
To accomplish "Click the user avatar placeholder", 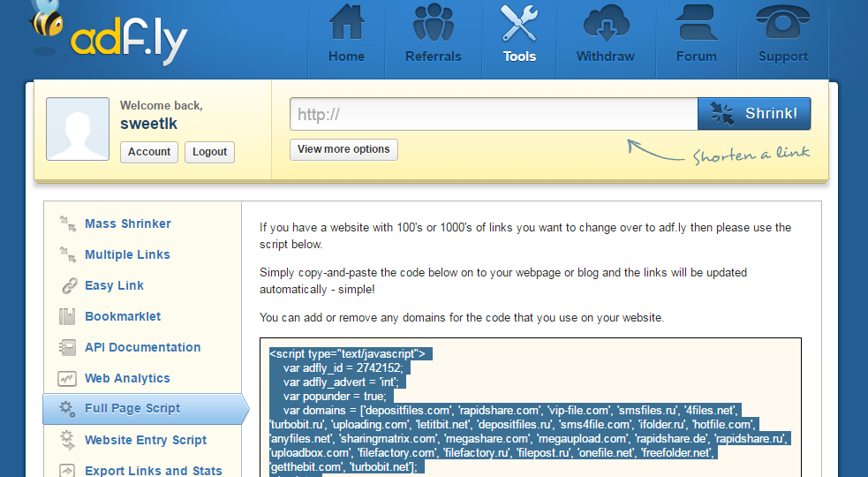I will pos(78,129).
